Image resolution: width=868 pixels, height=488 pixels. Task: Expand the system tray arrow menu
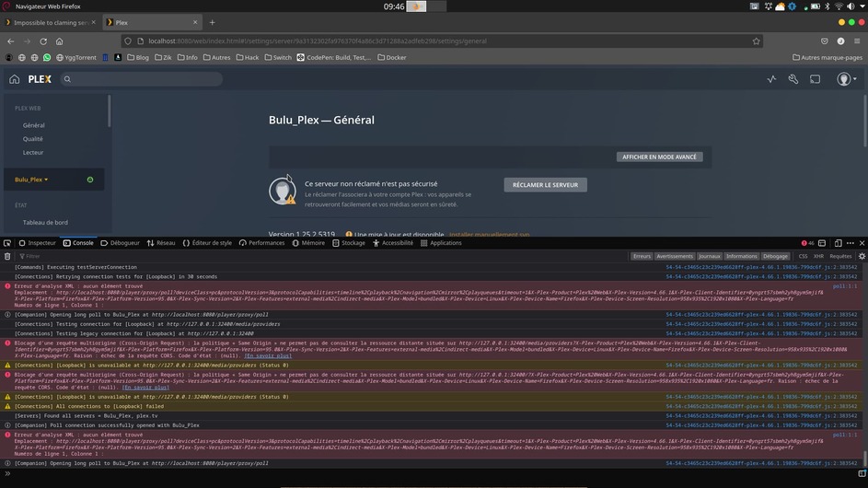pos(862,6)
